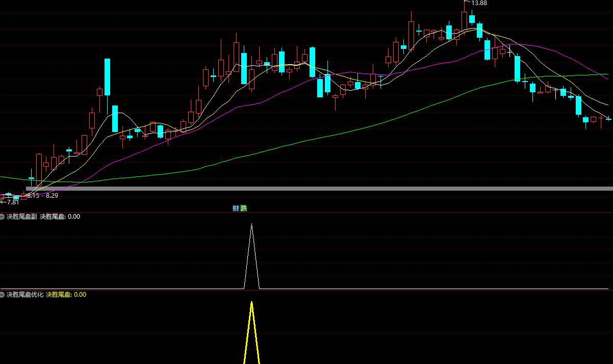Click the yellow 决胜尾盘: 0.00 value

66,295
